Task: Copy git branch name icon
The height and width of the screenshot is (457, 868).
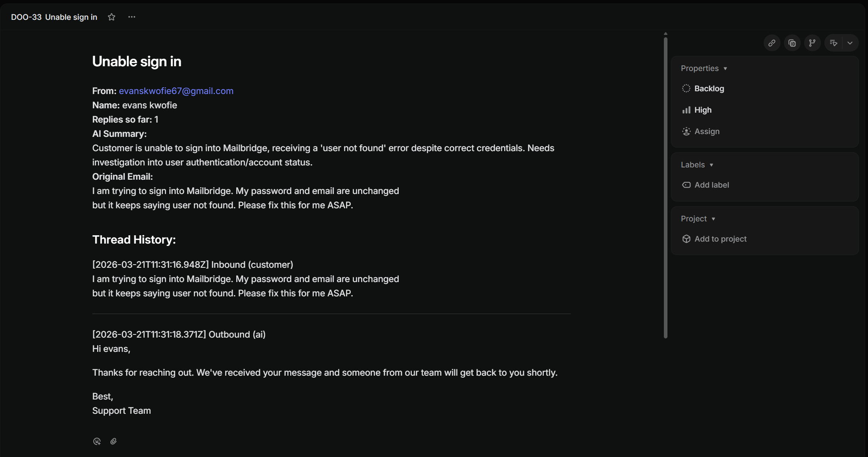Action: coord(812,43)
